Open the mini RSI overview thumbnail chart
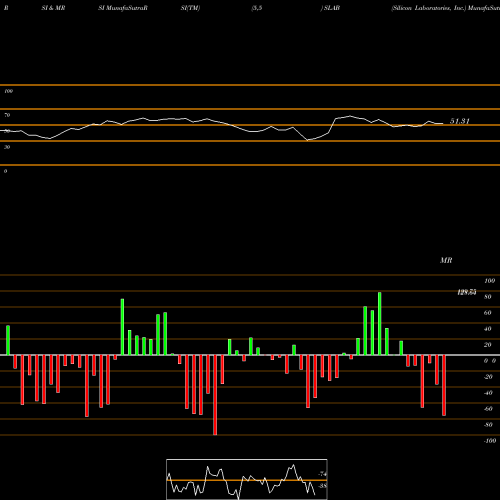The height and width of the screenshot is (500, 500). (247, 479)
